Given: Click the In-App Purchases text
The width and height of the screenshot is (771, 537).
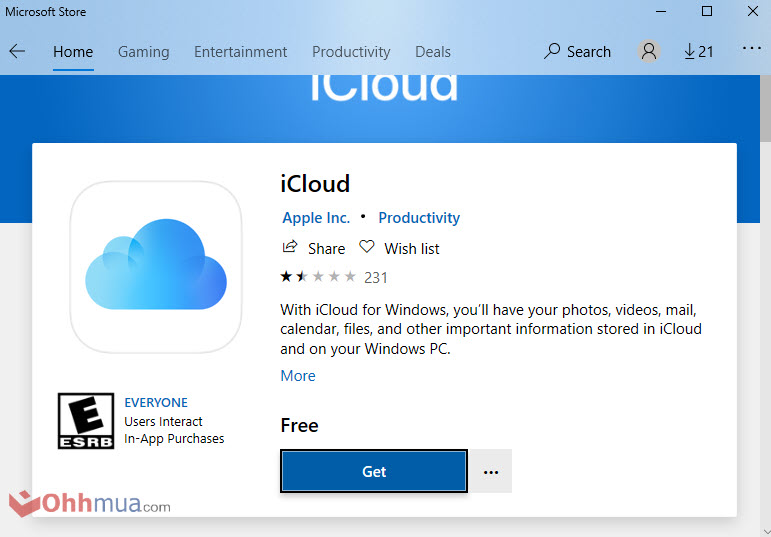Looking at the screenshot, I should pyautogui.click(x=174, y=439).
